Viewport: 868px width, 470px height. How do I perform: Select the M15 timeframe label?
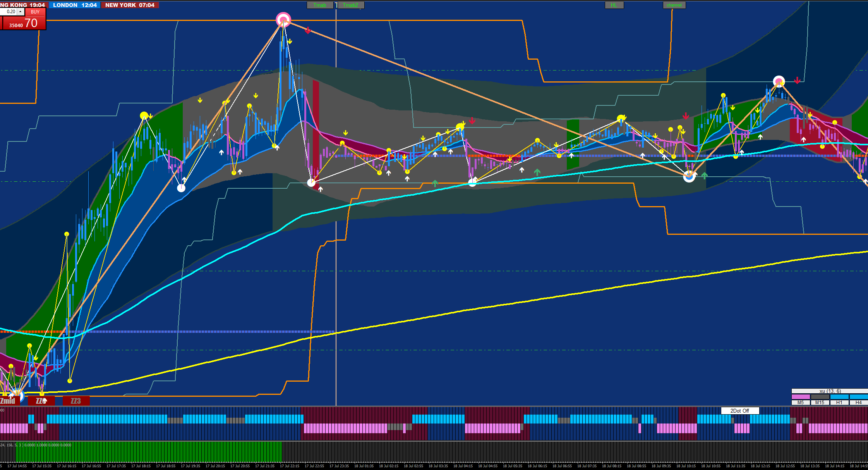click(x=820, y=403)
